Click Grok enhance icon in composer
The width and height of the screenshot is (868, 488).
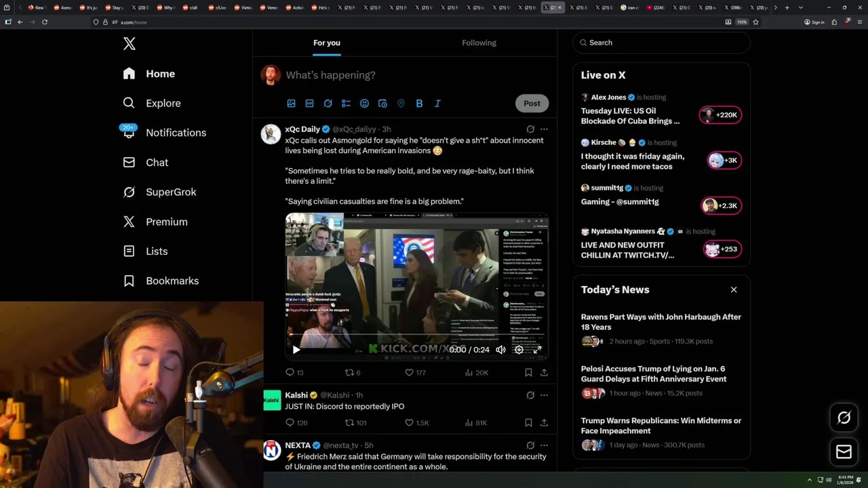(x=328, y=104)
